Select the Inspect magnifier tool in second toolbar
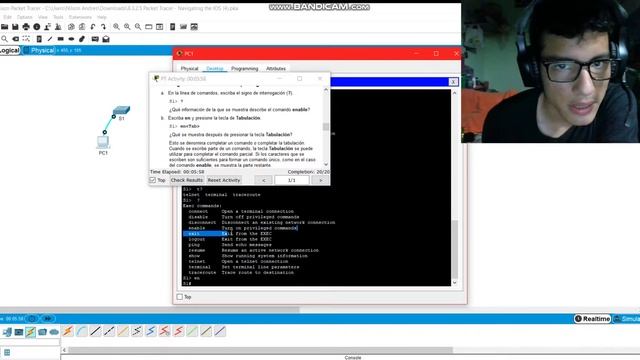The width and height of the screenshot is (640, 360). click(4, 39)
